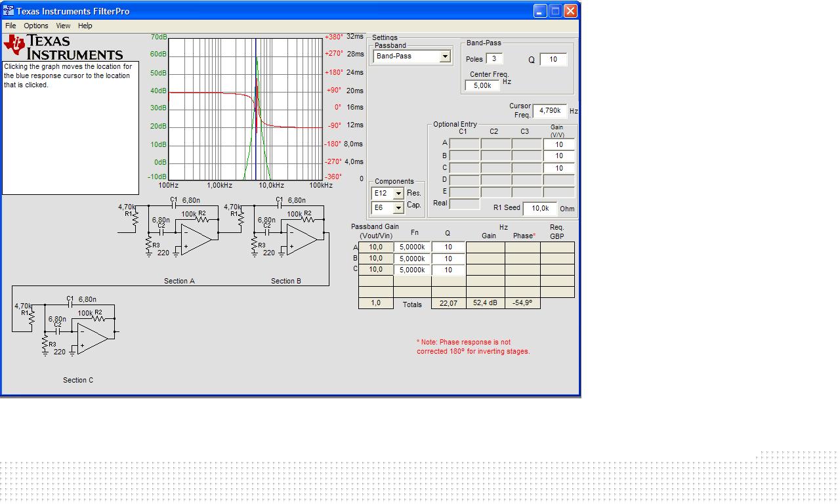Open the Options menu

coord(36,26)
